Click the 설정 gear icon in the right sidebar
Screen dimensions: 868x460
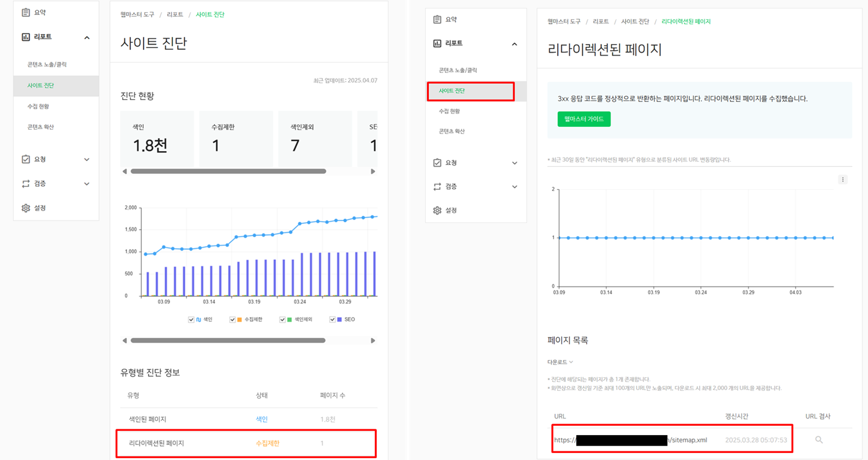pyautogui.click(x=437, y=210)
